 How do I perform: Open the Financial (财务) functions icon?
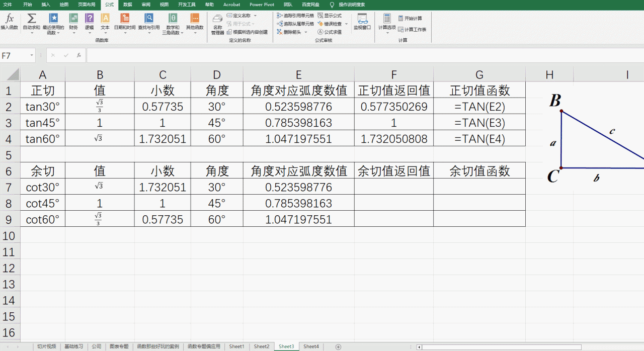(73, 19)
